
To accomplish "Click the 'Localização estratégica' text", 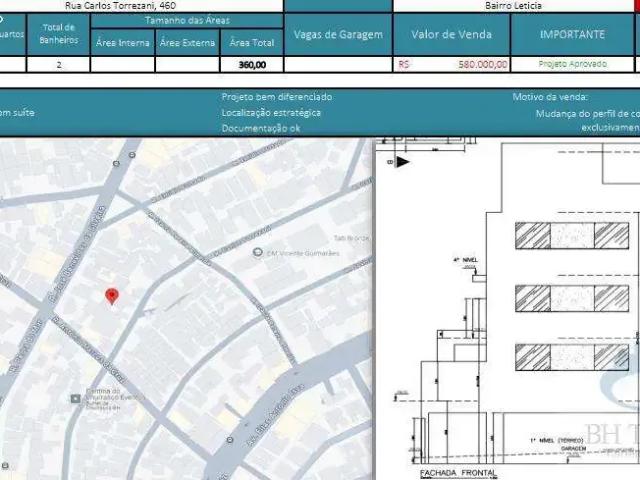I will pyautogui.click(x=271, y=113).
